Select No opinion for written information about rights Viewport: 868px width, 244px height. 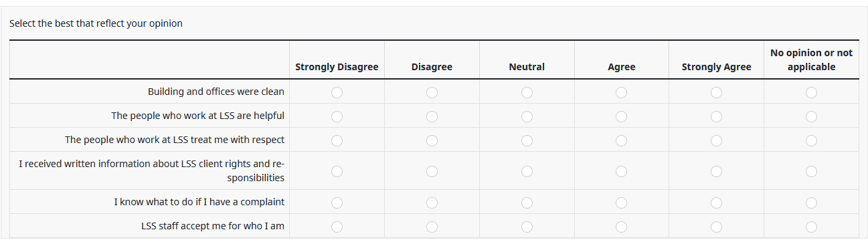tap(812, 171)
